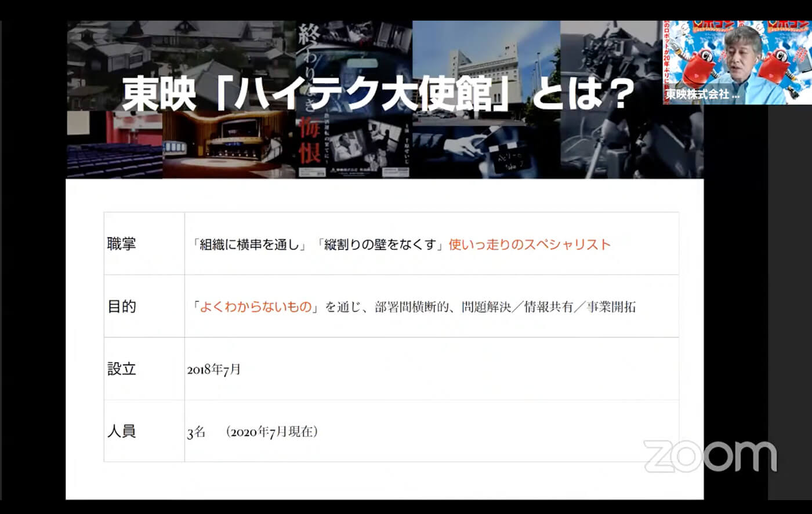Image resolution: width=812 pixels, height=514 pixels.
Task: Click the 設立 row label
Action: click(122, 369)
